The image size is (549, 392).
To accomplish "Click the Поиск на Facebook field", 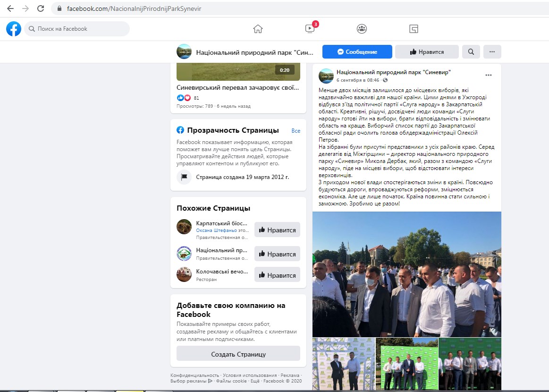I will point(76,29).
